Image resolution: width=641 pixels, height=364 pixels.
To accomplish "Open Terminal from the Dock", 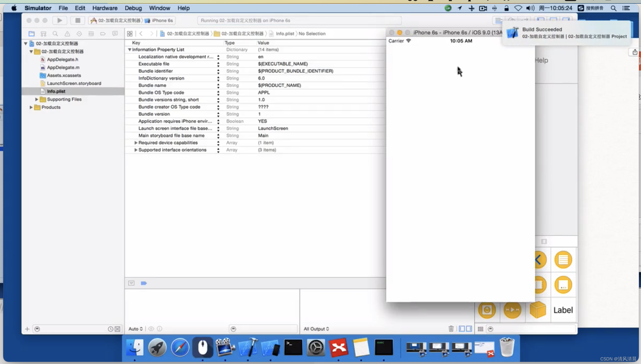I will pos(293,347).
